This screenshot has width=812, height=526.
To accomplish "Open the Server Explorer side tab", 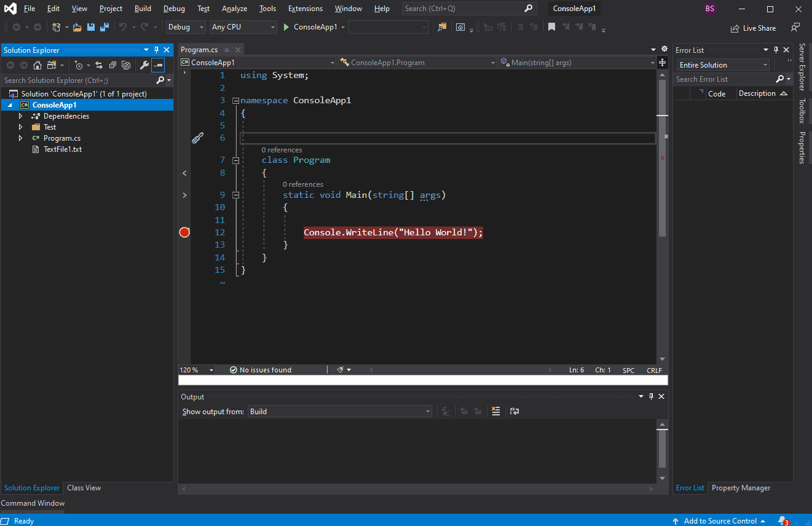I will coord(802,67).
